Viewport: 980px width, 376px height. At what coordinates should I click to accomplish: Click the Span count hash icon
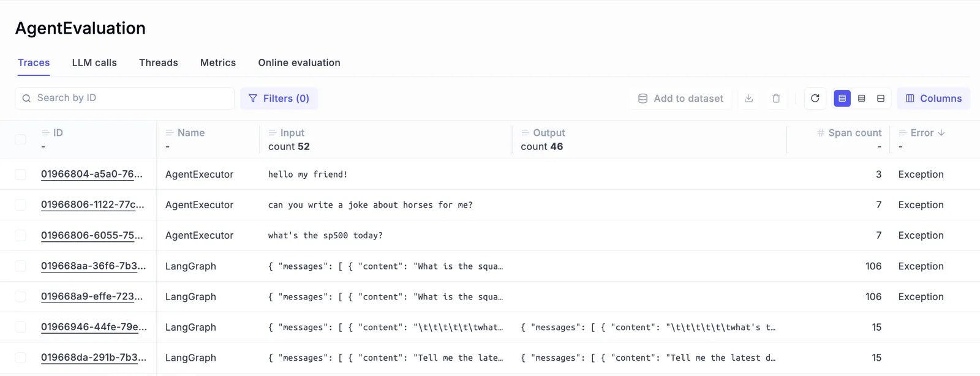[x=821, y=133]
